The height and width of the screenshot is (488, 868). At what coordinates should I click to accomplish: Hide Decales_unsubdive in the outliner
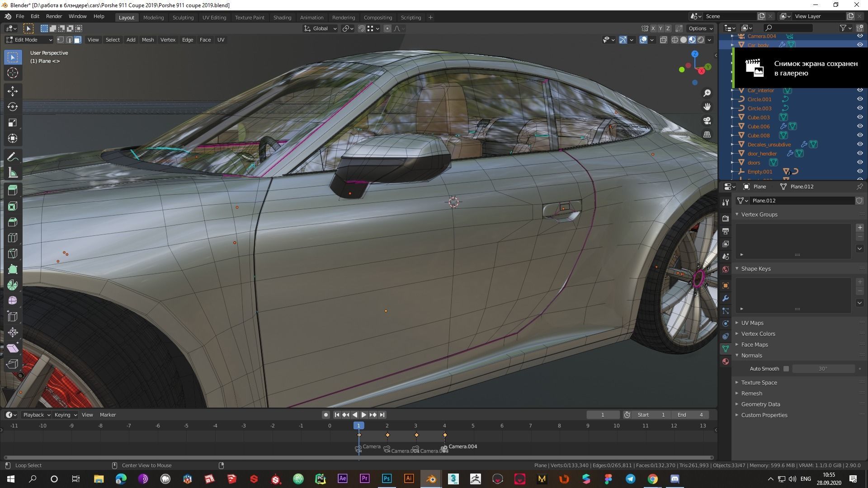coord(860,144)
